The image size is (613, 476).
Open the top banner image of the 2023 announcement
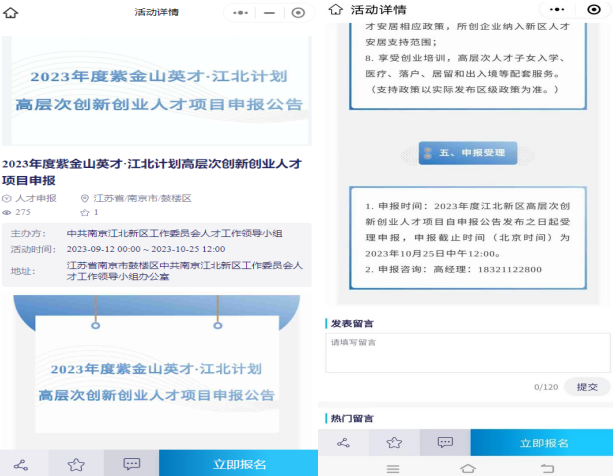pos(156,90)
